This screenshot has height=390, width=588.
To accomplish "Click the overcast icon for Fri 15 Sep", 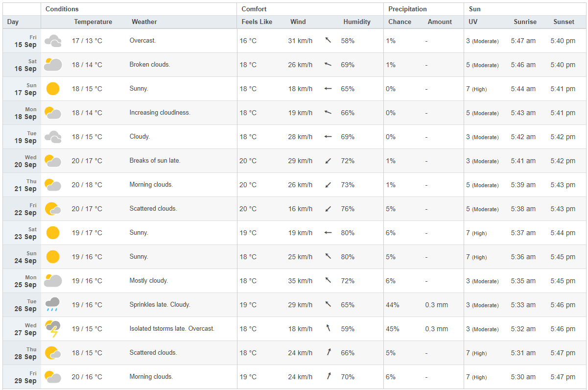I will (x=53, y=41).
